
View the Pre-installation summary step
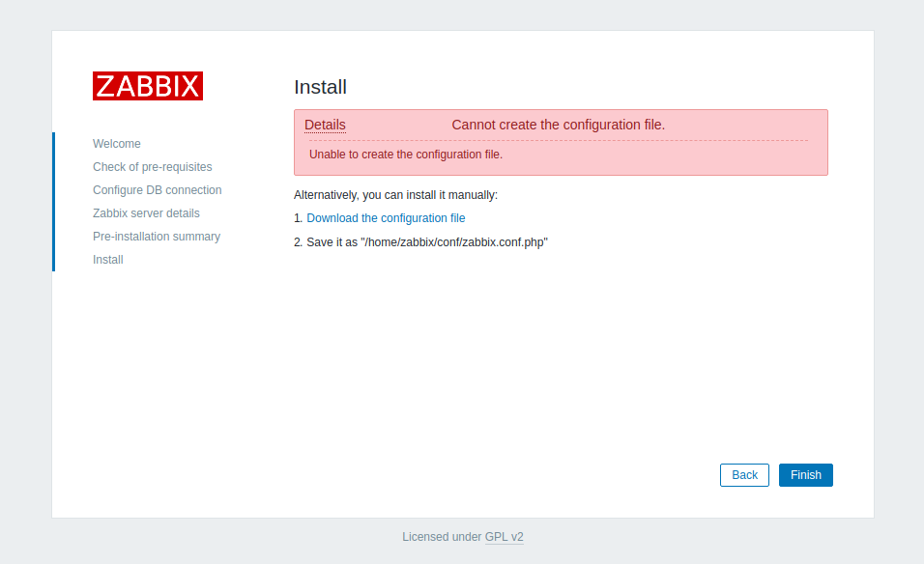coord(157,236)
